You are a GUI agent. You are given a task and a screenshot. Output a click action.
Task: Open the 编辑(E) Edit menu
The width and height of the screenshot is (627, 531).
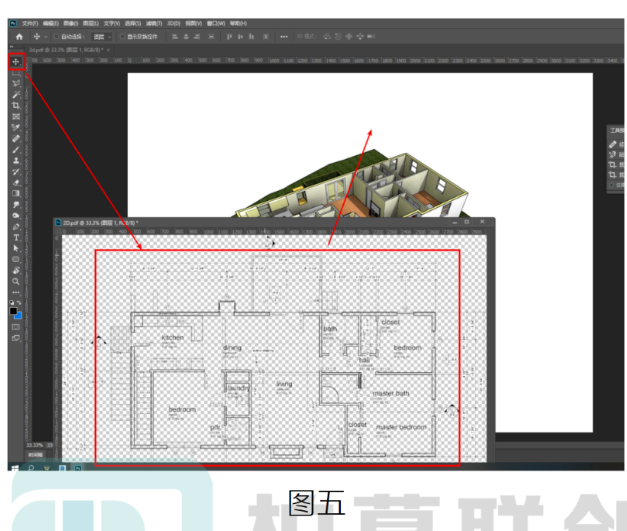point(51,24)
